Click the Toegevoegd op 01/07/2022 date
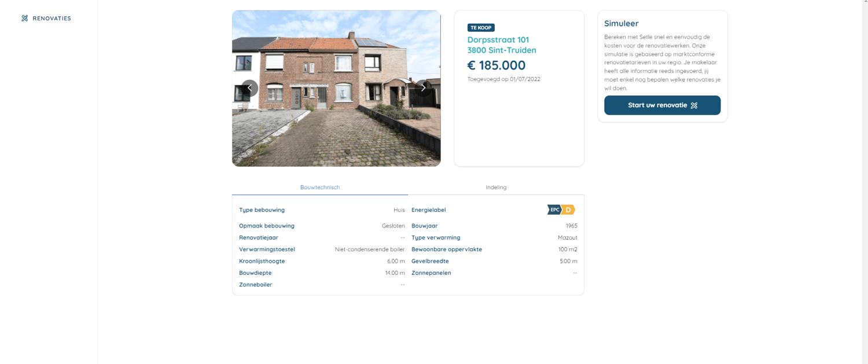868x364 pixels. pos(503,79)
